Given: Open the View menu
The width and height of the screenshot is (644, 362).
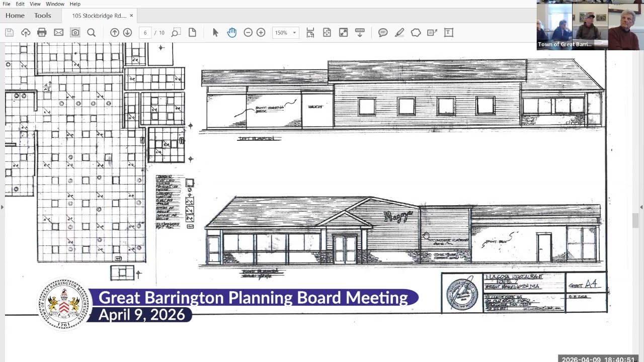Looking at the screenshot, I should [x=35, y=4].
